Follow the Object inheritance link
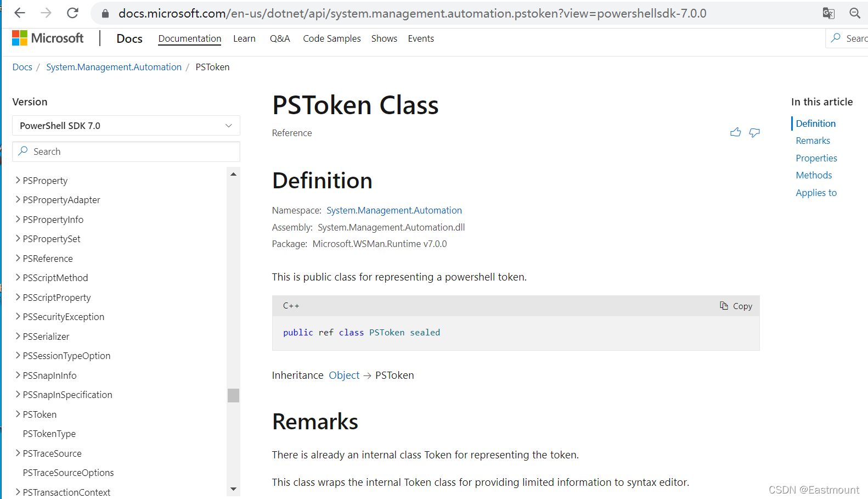This screenshot has height=499, width=868. (x=344, y=375)
